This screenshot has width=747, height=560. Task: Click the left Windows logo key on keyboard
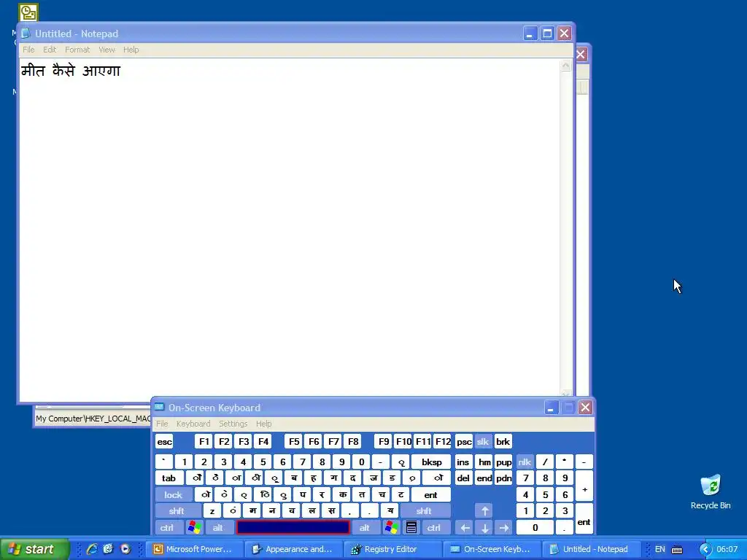pos(194,527)
